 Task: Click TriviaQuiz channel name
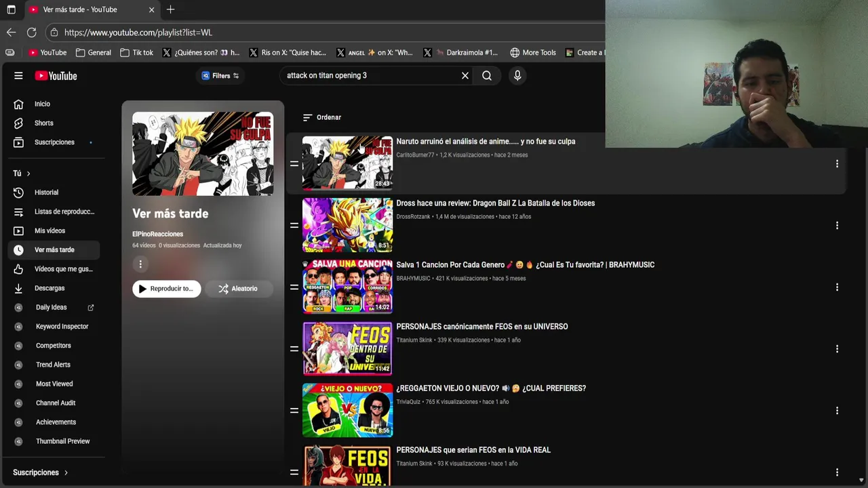[x=408, y=402]
